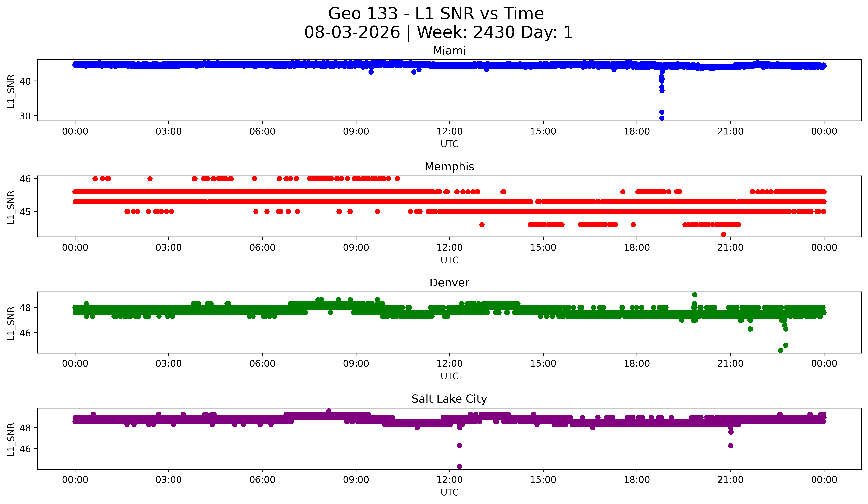The image size is (868, 504).
Task: Click the 21:00 tick label under Salt Lake City
Action: click(x=731, y=480)
